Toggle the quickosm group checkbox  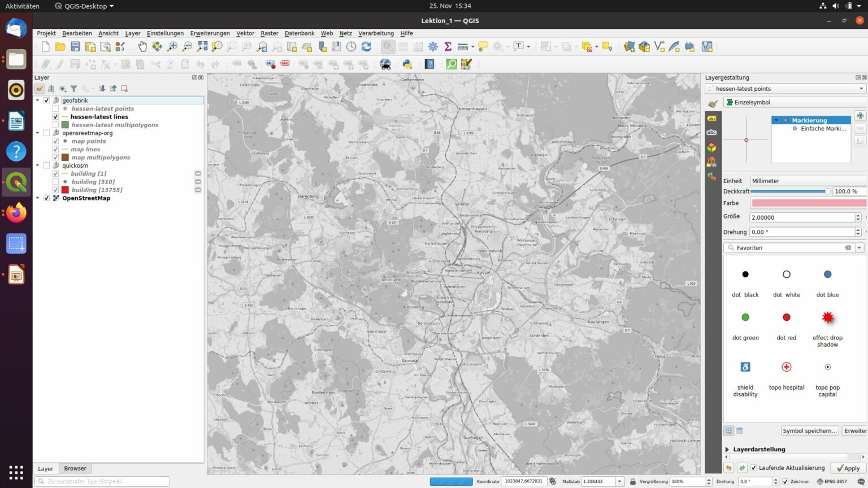tap(47, 165)
